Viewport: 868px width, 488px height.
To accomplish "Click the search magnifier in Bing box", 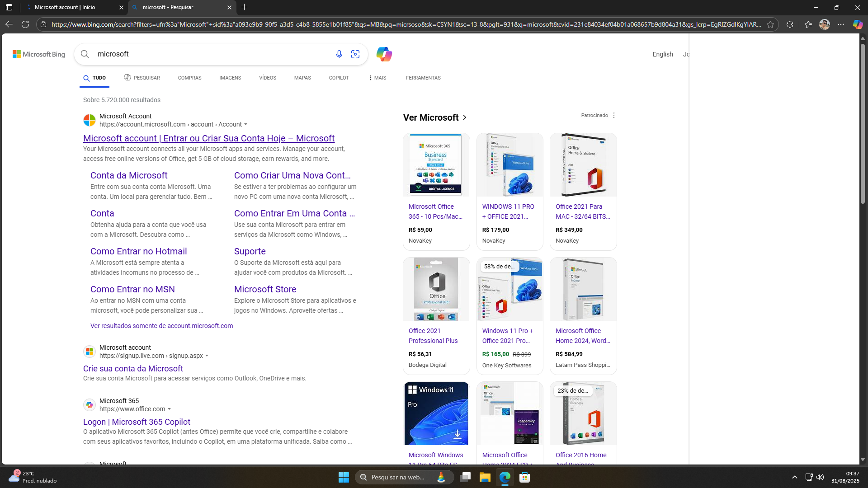I will point(85,54).
